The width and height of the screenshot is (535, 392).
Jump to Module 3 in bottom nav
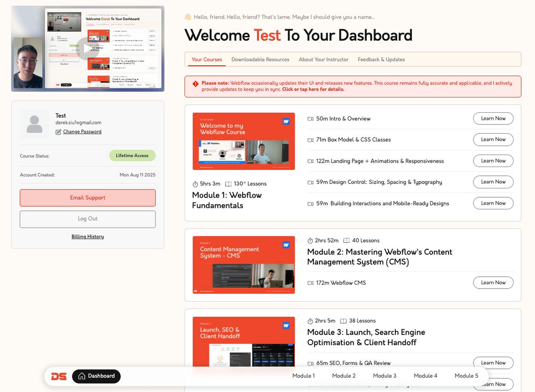pos(385,376)
